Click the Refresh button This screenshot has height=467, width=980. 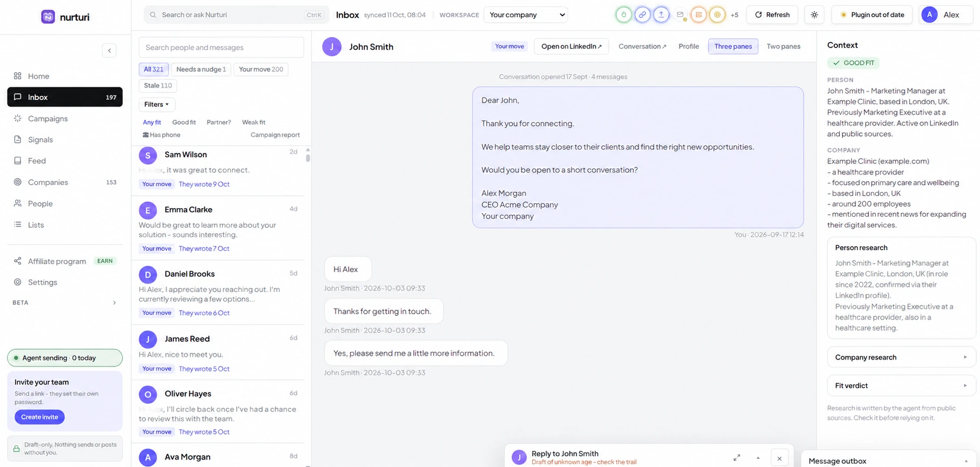click(x=772, y=15)
